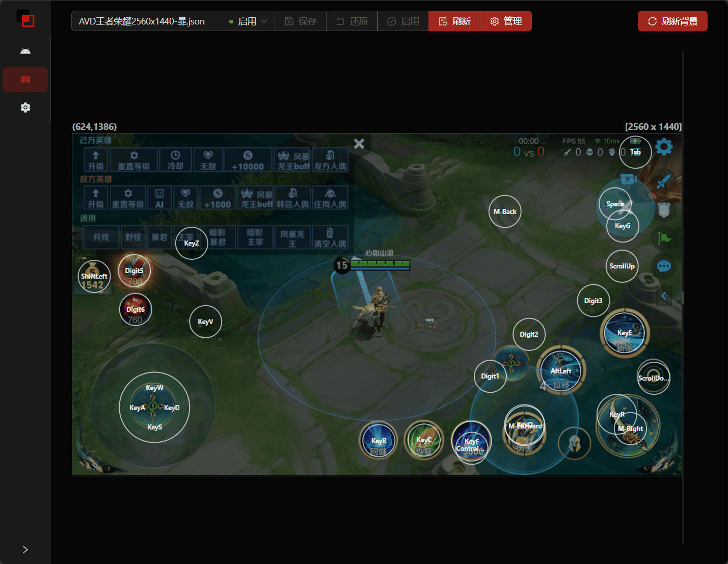Image resolution: width=728 pixels, height=564 pixels.
Task: Select the ScrollUp mapping circle
Action: (622, 266)
